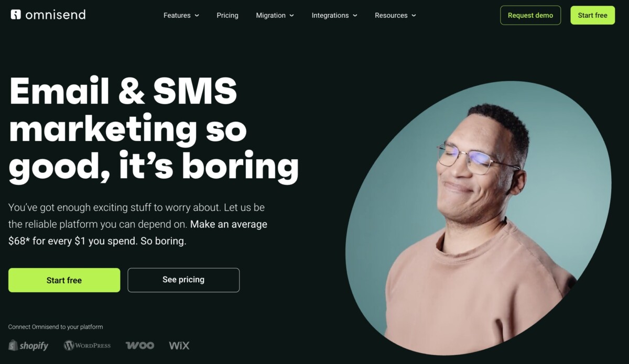Open the Features menu label
The width and height of the screenshot is (629, 364).
point(177,15)
